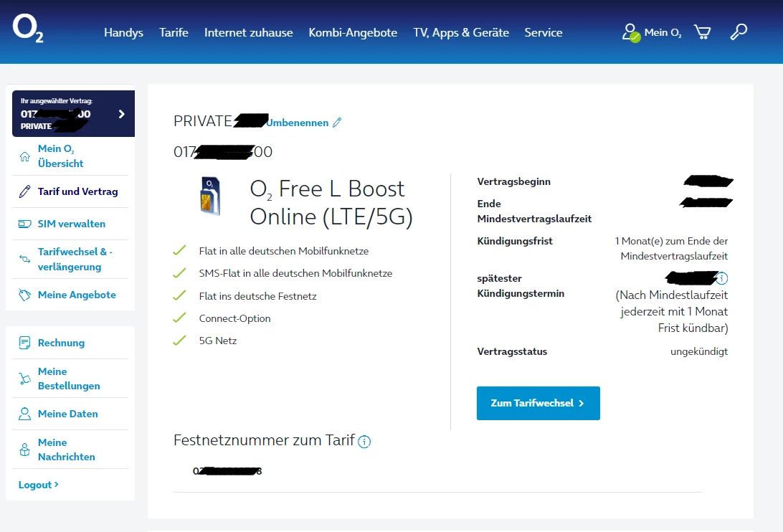Image resolution: width=783 pixels, height=532 pixels.
Task: Click the Zum Tarifwechsel button
Action: 538,403
